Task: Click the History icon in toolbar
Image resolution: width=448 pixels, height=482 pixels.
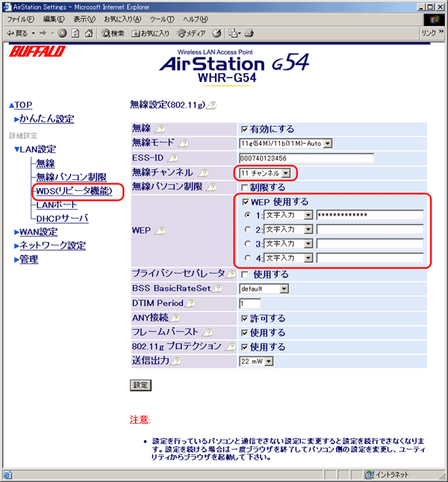Action: tap(217, 33)
